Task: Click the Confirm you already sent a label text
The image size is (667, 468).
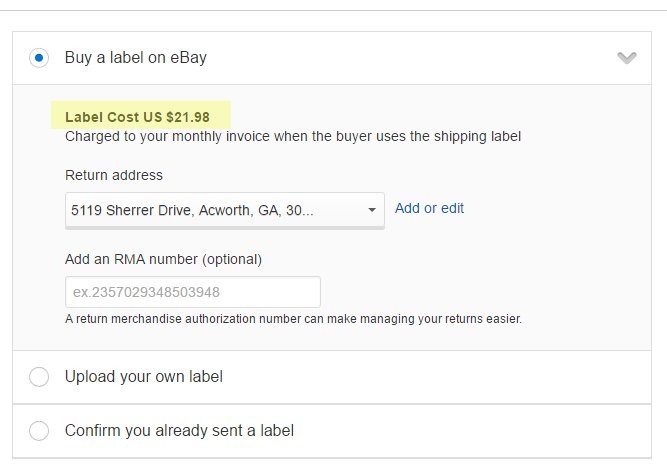Action: coord(179,431)
